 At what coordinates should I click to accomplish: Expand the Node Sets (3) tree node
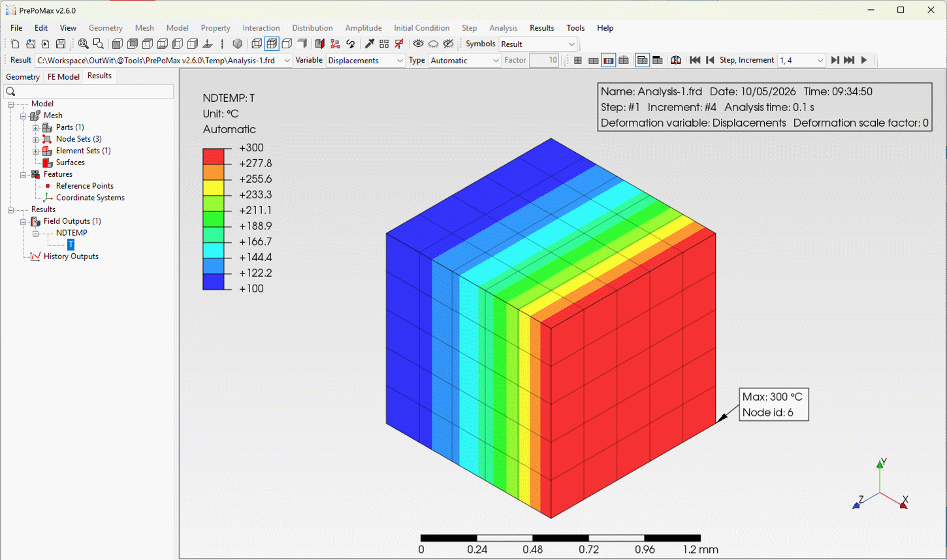tap(36, 139)
